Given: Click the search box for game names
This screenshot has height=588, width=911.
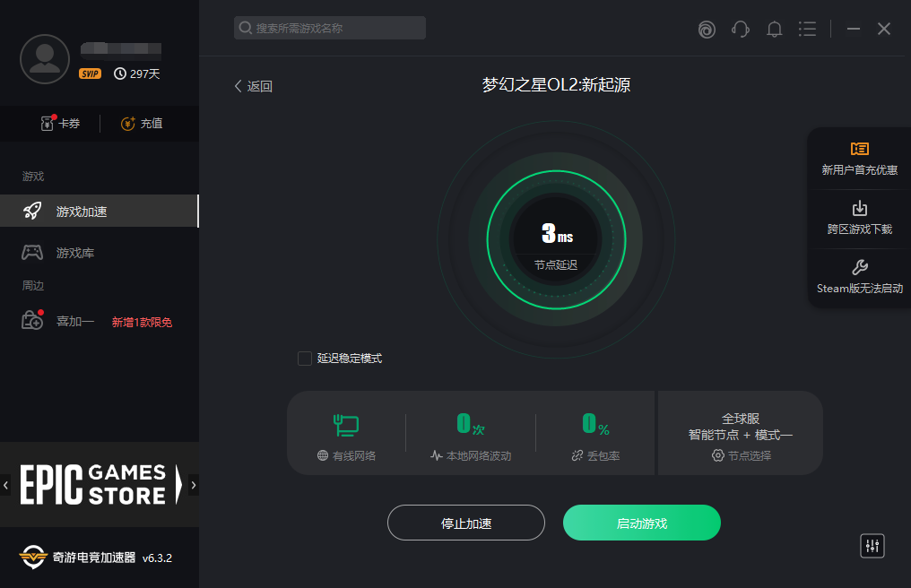Looking at the screenshot, I should (x=330, y=28).
